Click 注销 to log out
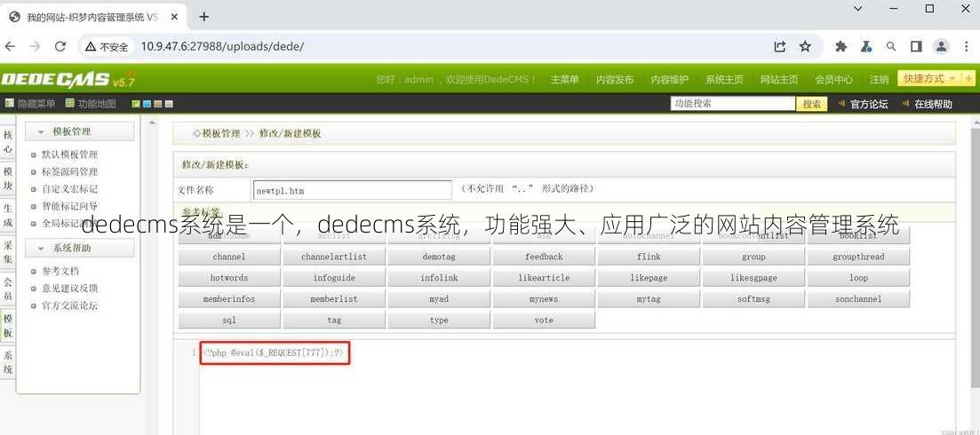Image resolution: width=980 pixels, height=435 pixels. (880, 79)
